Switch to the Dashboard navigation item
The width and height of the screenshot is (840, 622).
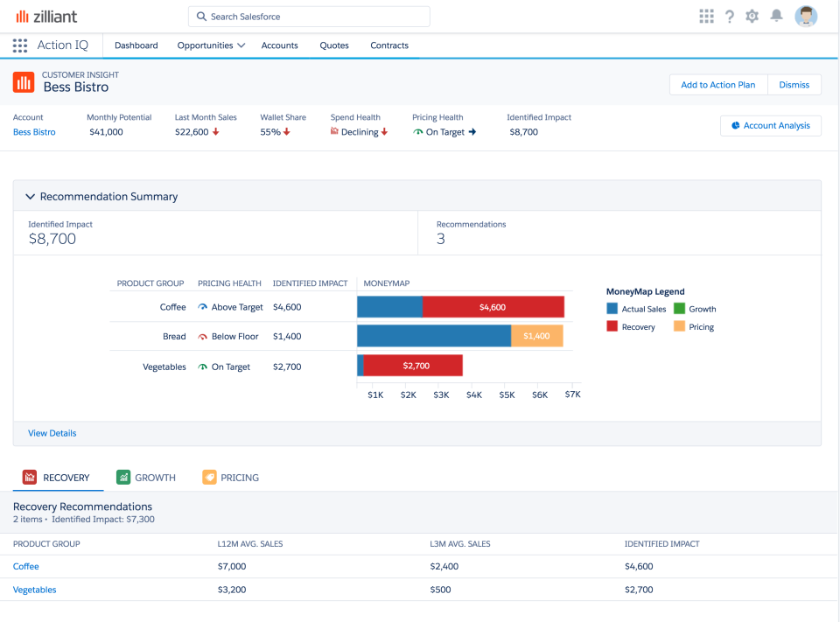click(x=136, y=45)
